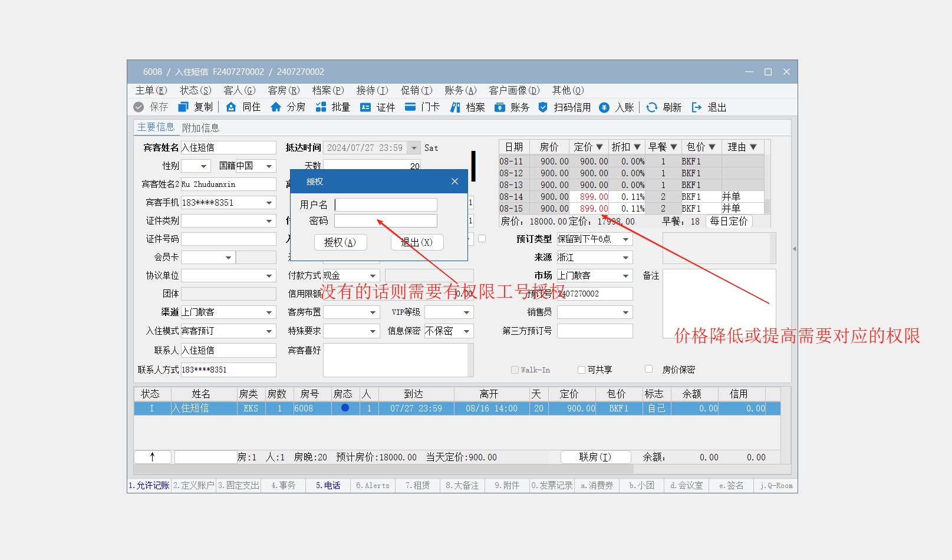The height and width of the screenshot is (560, 952).
Task: Click the 联房(I) button
Action: click(x=595, y=457)
